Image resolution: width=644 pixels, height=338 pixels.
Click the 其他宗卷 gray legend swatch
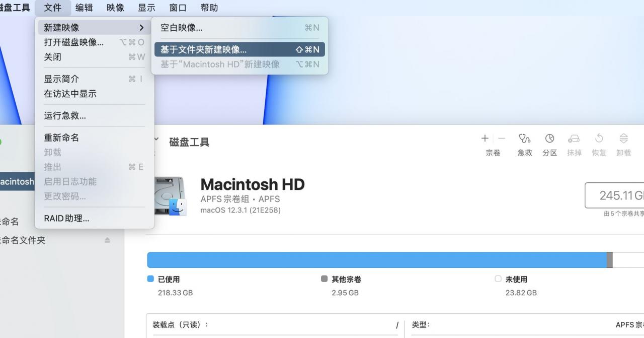[x=324, y=279]
